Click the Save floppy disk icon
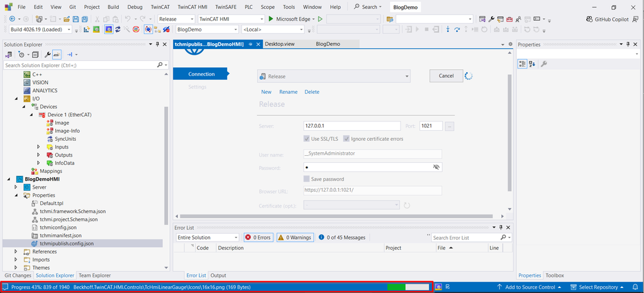The width and height of the screenshot is (644, 293). [75, 19]
